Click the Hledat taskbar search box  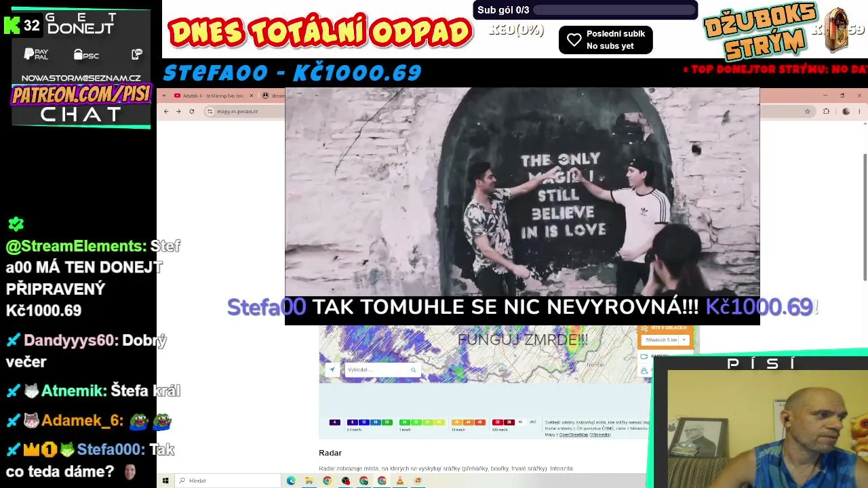click(x=229, y=481)
